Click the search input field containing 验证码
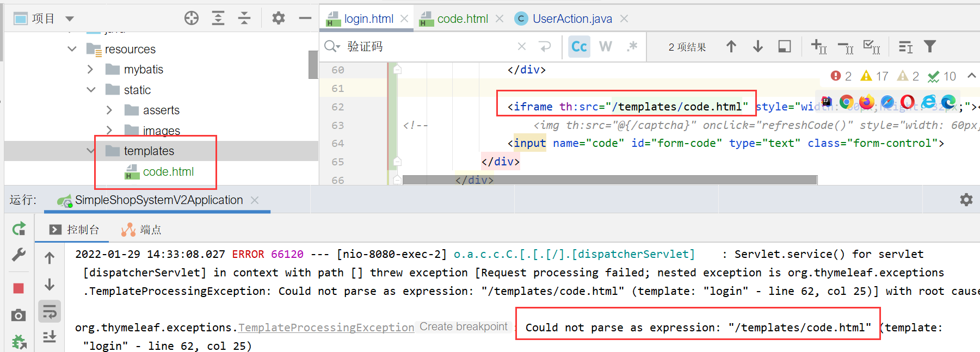This screenshot has height=352, width=980. click(x=430, y=47)
